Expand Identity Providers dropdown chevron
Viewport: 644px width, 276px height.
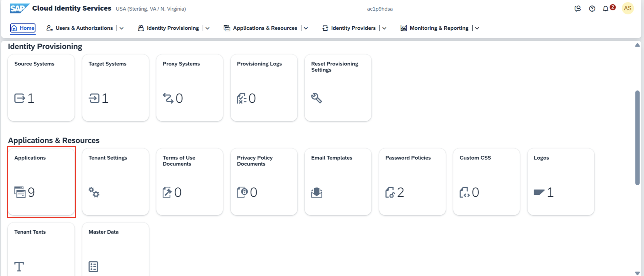[384, 28]
